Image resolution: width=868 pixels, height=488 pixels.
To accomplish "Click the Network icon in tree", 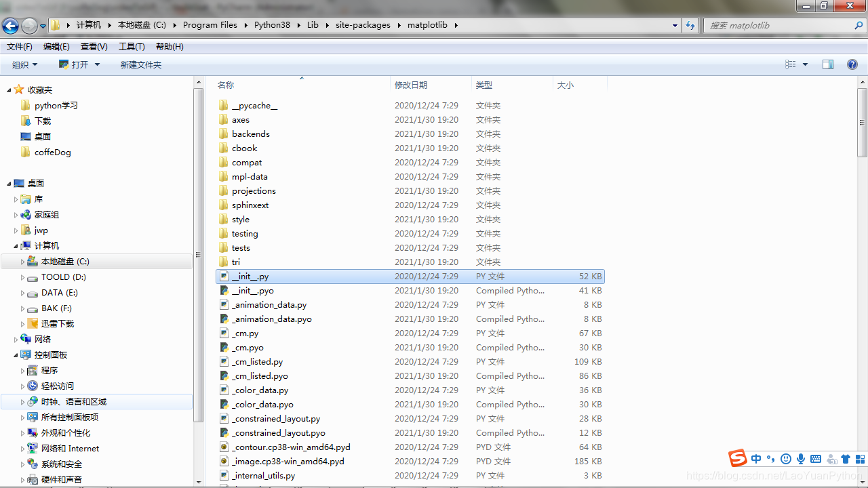I will coord(26,340).
